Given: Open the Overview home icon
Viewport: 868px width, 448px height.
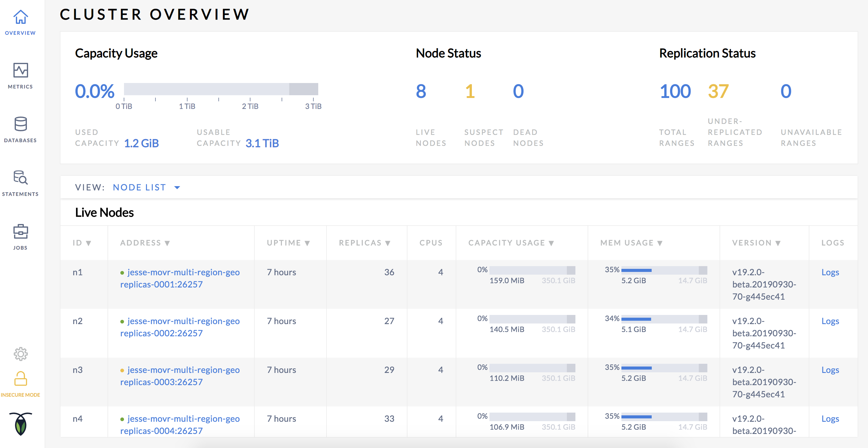Looking at the screenshot, I should pyautogui.click(x=20, y=17).
